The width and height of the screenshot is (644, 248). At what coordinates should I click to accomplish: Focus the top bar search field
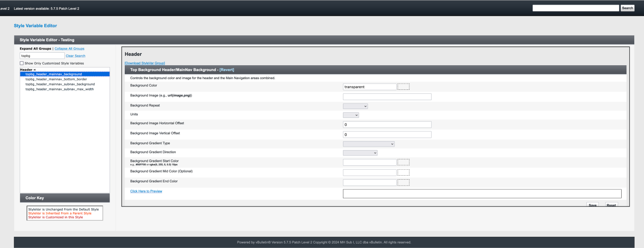click(576, 8)
